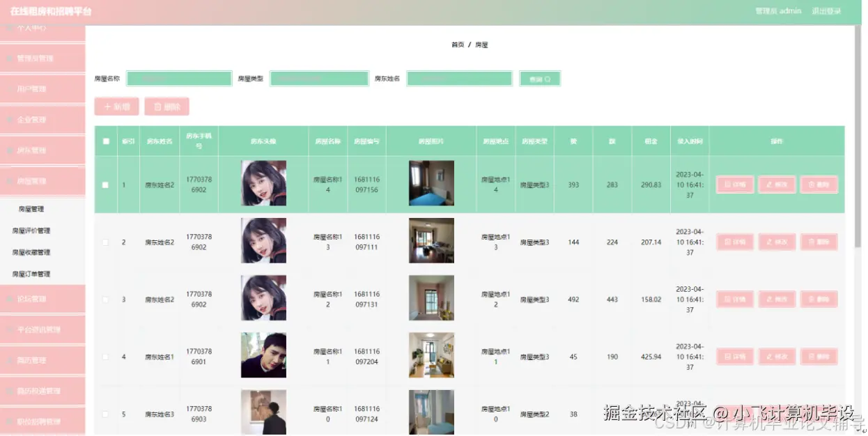The width and height of the screenshot is (868, 436).
Task: Check the checkbox for row 4
Action: pos(106,357)
